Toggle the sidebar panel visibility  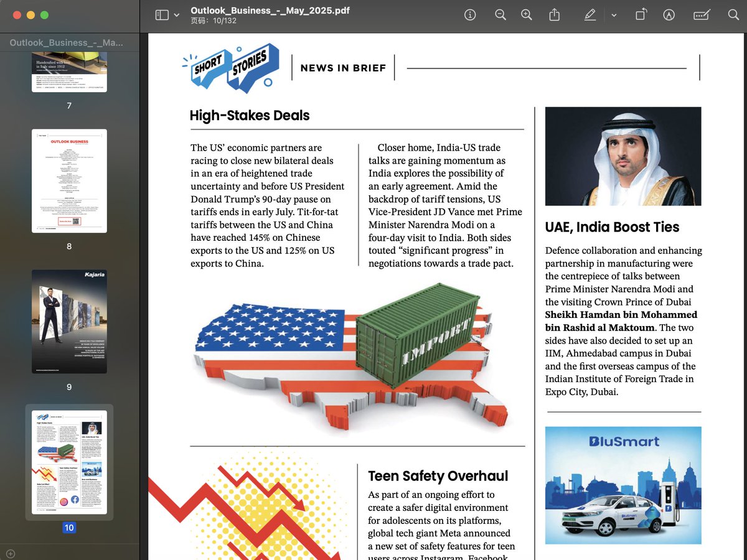pyautogui.click(x=161, y=14)
